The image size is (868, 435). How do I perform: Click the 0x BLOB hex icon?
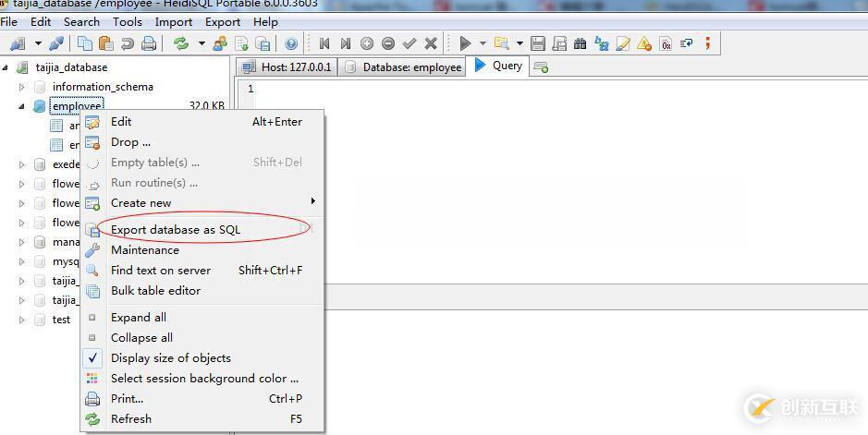click(666, 43)
